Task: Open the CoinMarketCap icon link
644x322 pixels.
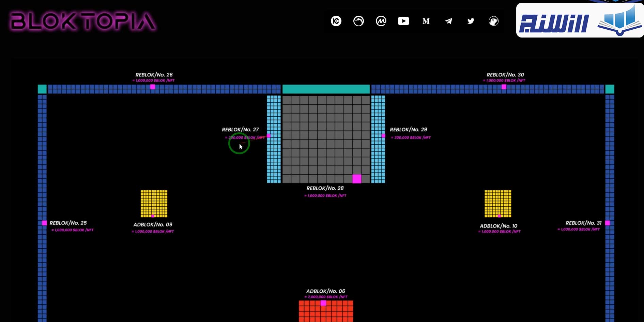Action: click(x=381, y=21)
